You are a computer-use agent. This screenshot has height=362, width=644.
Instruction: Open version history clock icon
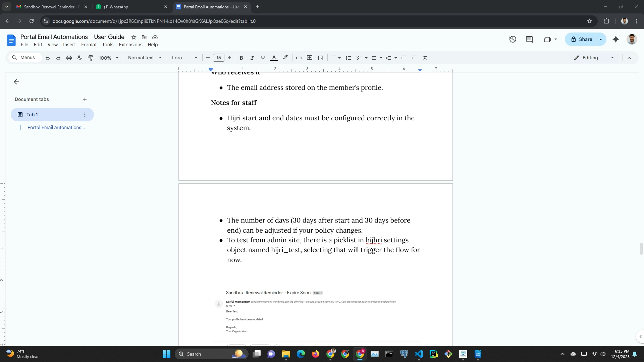click(513, 40)
